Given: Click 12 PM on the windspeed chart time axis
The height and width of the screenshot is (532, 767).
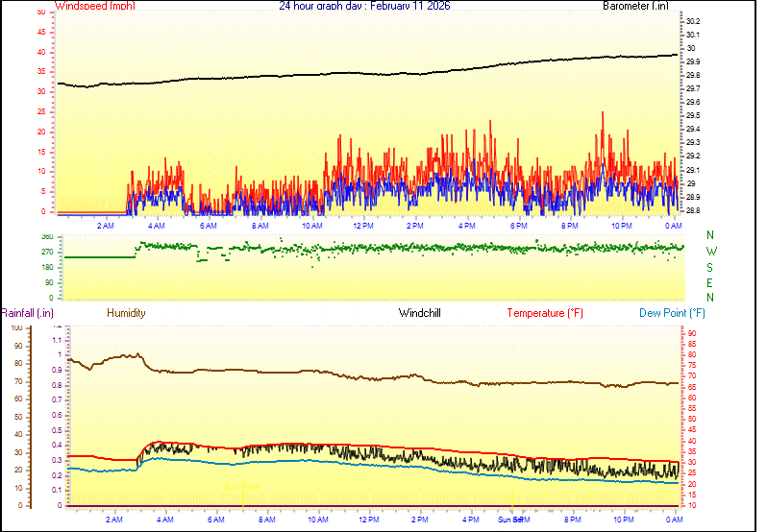Looking at the screenshot, I should point(363,226).
